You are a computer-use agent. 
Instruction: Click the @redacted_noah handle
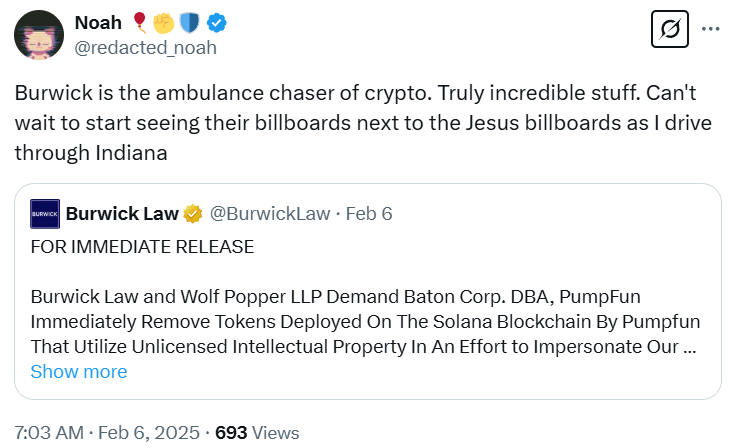(146, 47)
